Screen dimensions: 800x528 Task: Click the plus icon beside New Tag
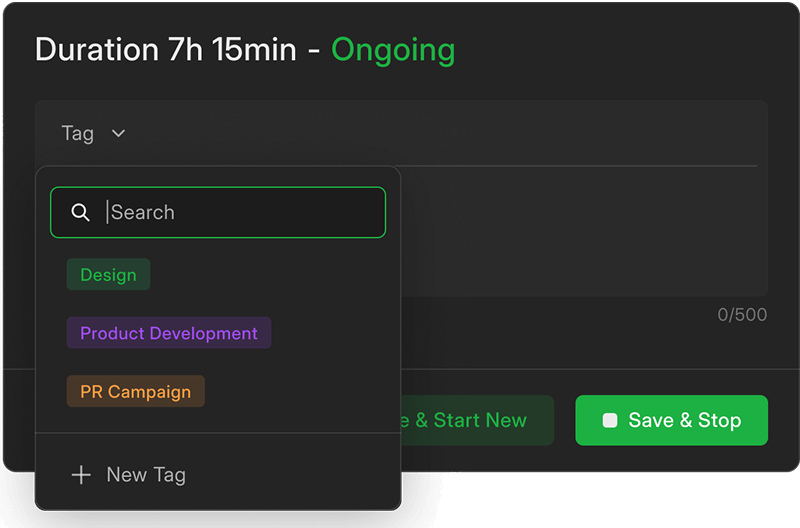pos(81,475)
